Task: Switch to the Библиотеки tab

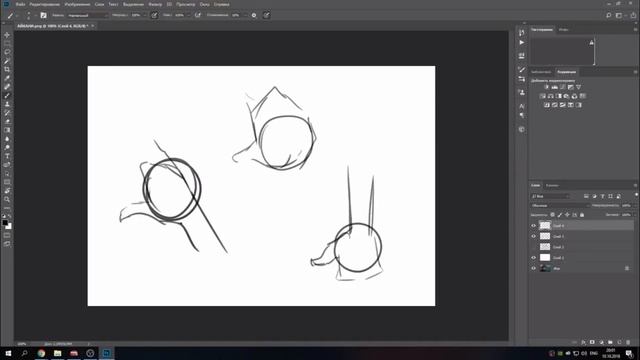Action: [x=541, y=72]
